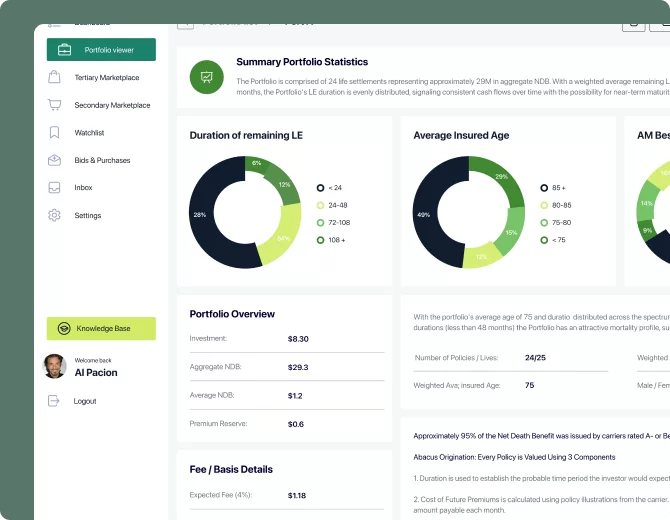Screen dimensions: 670x520
Task: Select the '< 75' legend marker
Action: [x=544, y=240]
